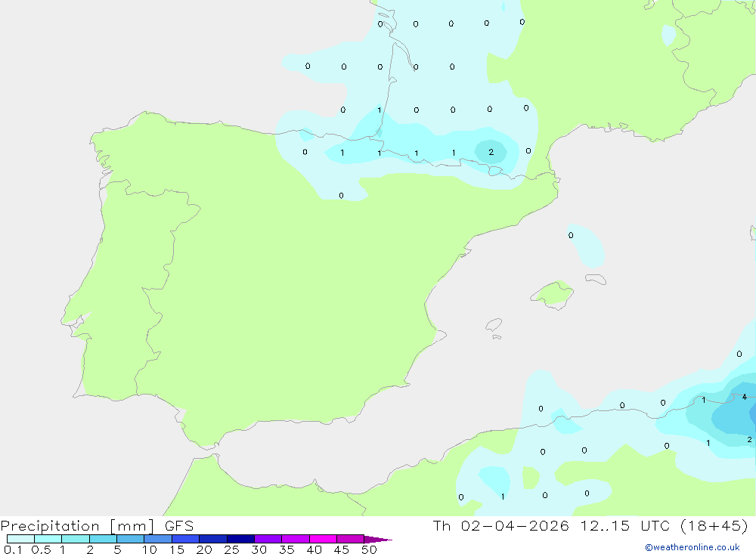Click the '4' precipitation value on the map

[745, 397]
